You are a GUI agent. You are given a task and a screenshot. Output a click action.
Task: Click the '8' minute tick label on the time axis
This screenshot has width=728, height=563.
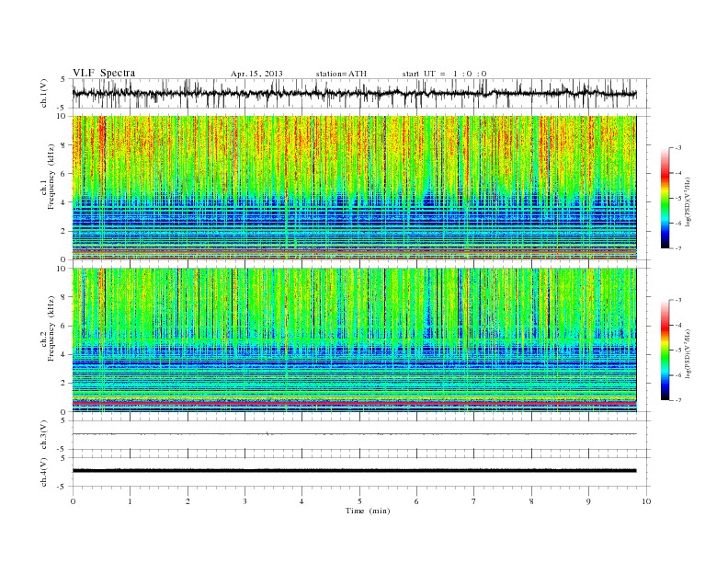tap(531, 501)
